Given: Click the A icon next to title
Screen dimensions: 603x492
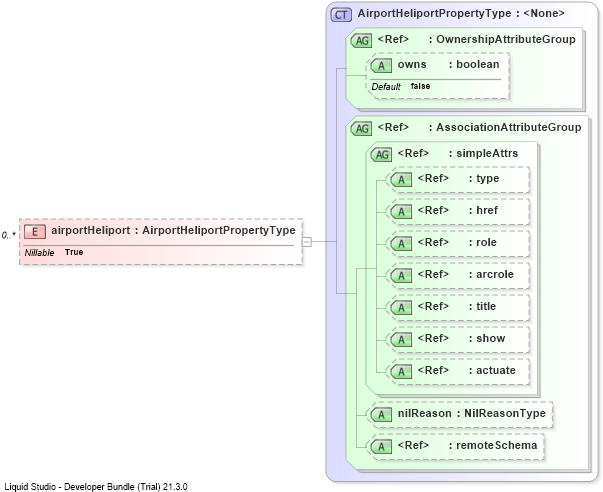Looking at the screenshot, I should coord(401,307).
